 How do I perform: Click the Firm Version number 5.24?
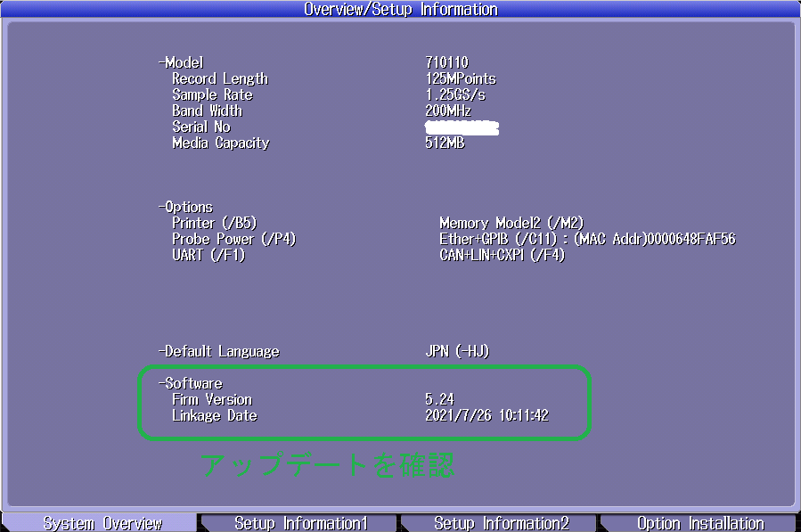[439, 399]
